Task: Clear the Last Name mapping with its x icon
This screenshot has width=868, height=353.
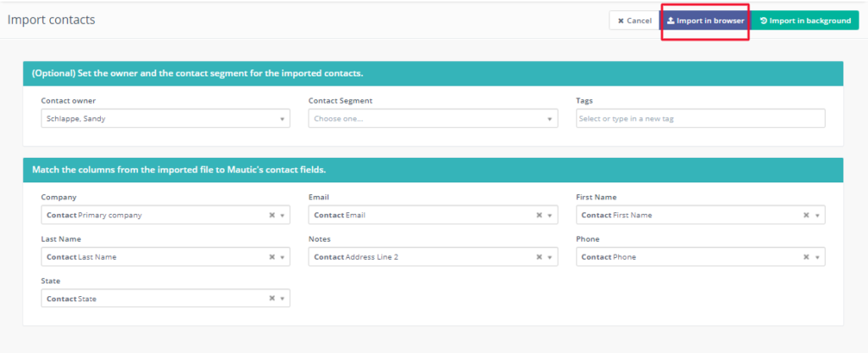Action: click(x=272, y=256)
